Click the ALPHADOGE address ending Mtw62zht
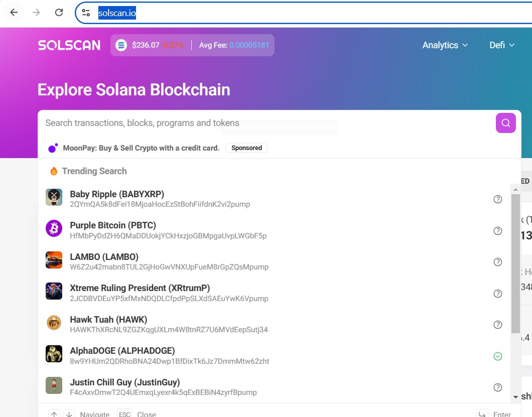532x417 pixels. pyautogui.click(x=169, y=361)
